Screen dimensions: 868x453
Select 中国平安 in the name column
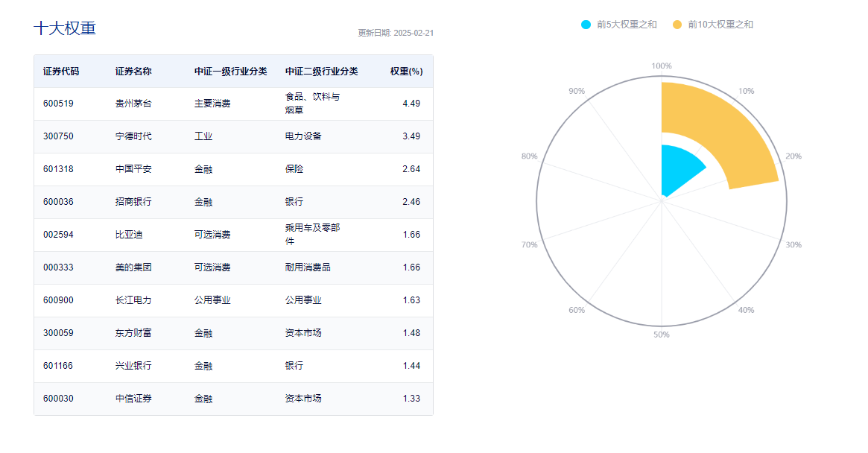133,169
